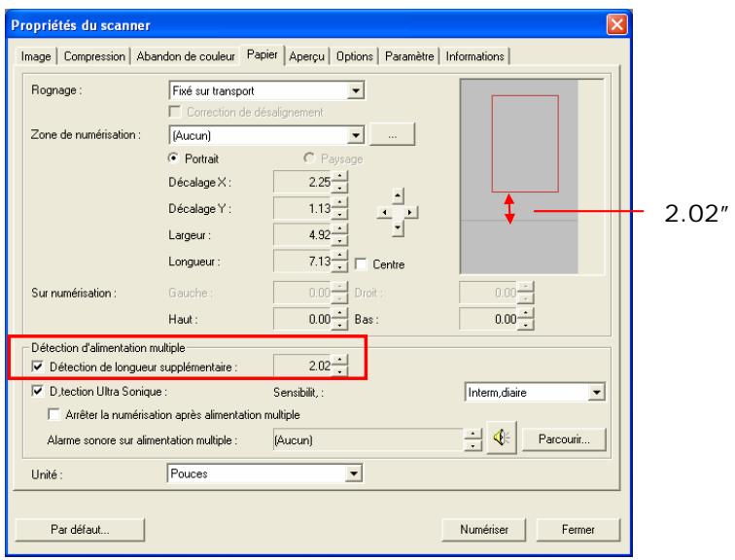Increase Largeur value
Viewport: 735px width, 560px height.
click(x=340, y=229)
